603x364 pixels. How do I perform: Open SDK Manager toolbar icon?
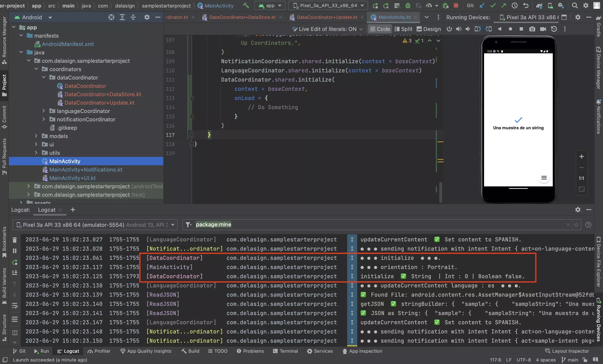[x=561, y=5]
